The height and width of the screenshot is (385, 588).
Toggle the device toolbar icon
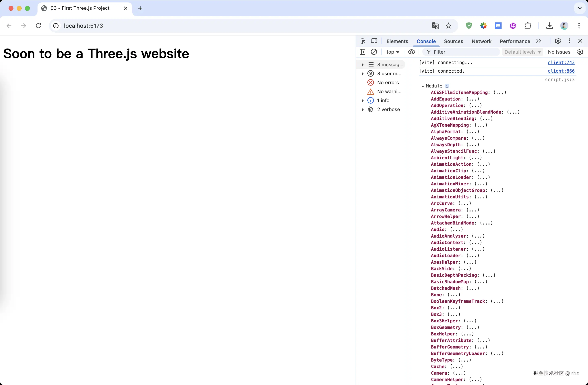point(374,41)
